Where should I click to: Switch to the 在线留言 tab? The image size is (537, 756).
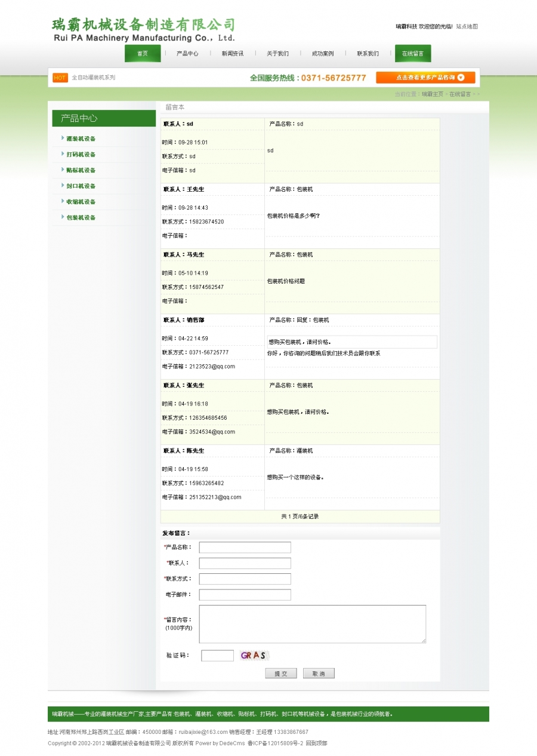pyautogui.click(x=413, y=54)
